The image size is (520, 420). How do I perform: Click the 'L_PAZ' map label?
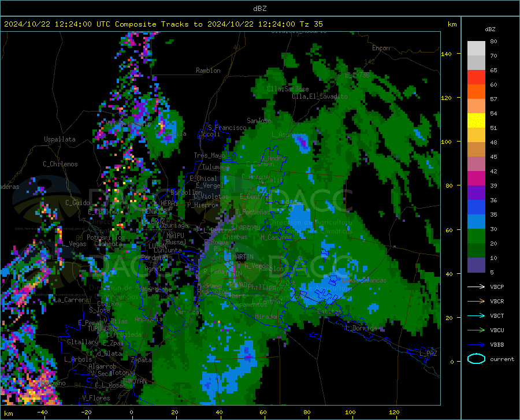coord(428,354)
